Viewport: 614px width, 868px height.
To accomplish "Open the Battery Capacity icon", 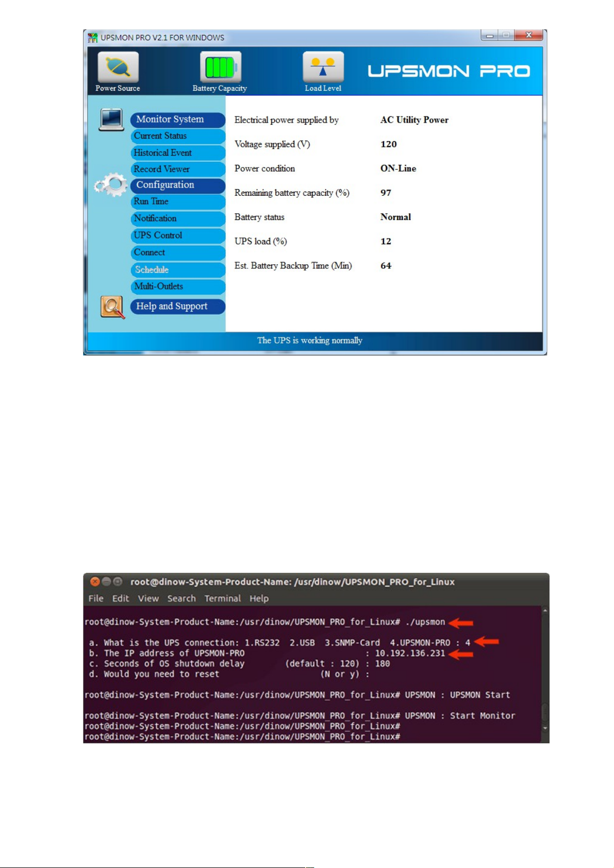I will pos(221,67).
